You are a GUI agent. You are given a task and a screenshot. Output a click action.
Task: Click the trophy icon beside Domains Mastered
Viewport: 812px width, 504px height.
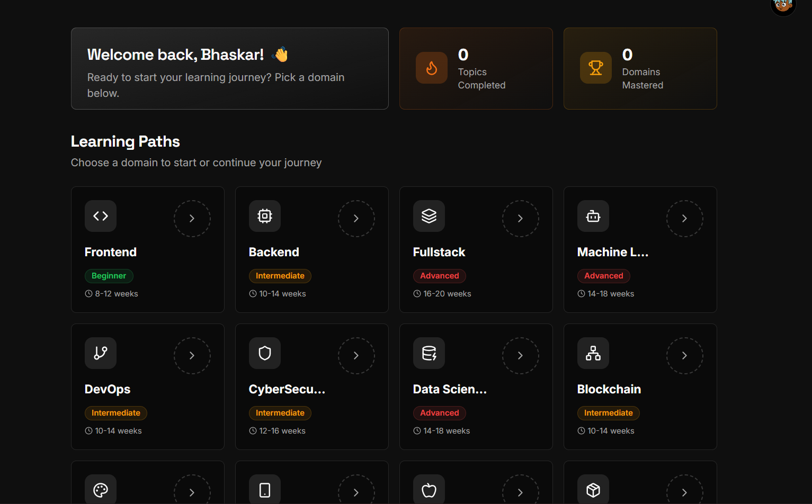click(596, 68)
